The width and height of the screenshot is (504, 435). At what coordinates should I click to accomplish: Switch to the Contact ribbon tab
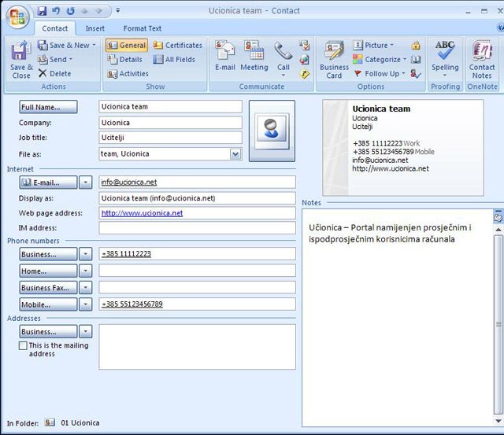click(x=55, y=28)
